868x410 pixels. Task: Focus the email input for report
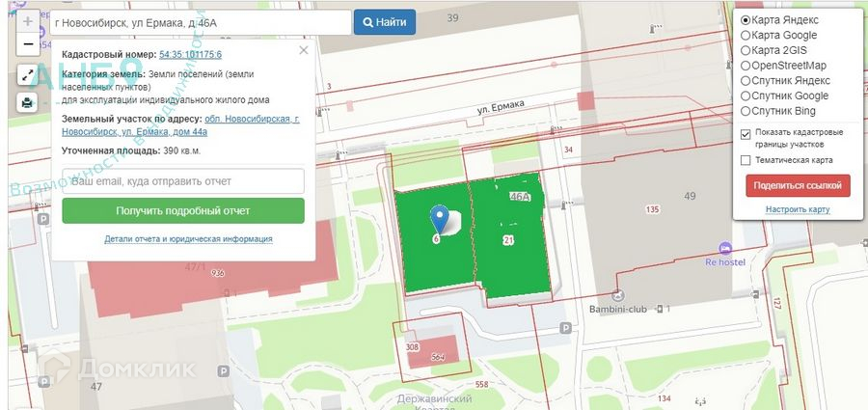click(x=183, y=181)
